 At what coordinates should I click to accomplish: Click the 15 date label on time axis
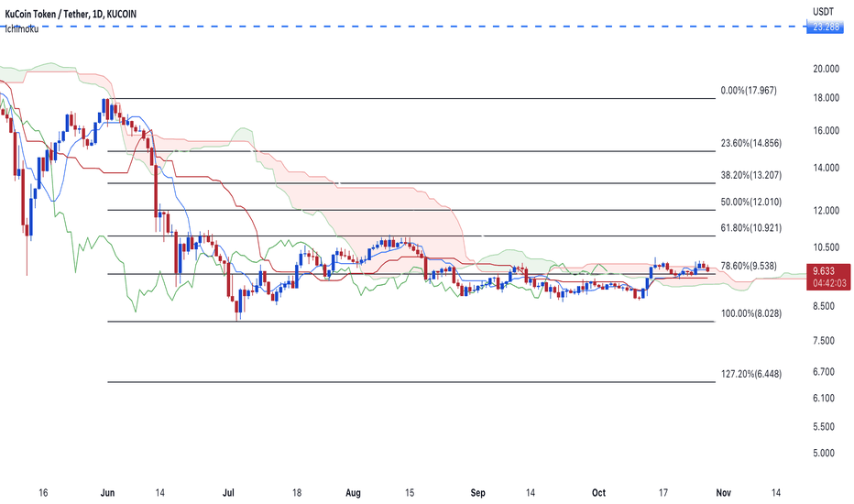(x=410, y=493)
